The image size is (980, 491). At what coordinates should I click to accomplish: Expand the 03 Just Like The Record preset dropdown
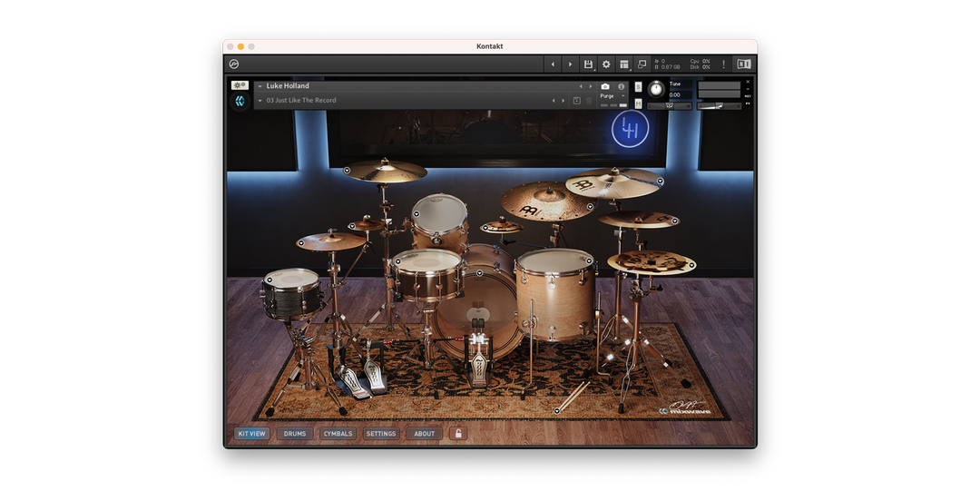[x=260, y=101]
